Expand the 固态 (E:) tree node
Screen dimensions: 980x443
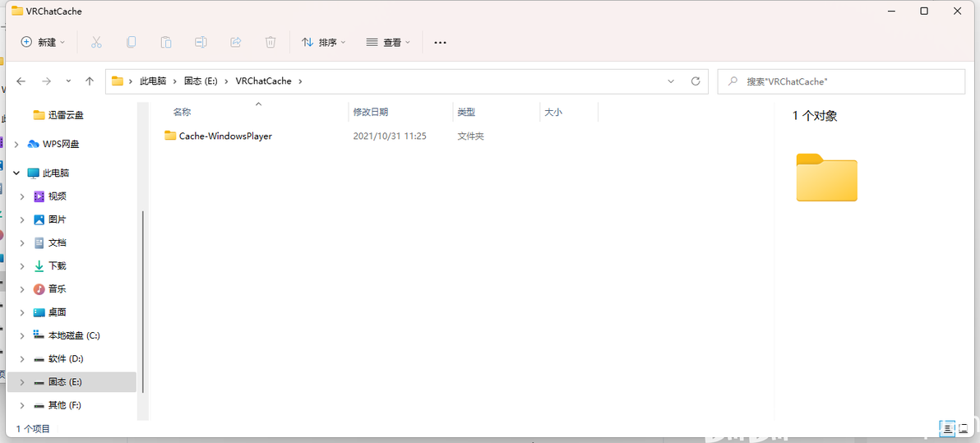pos(22,381)
